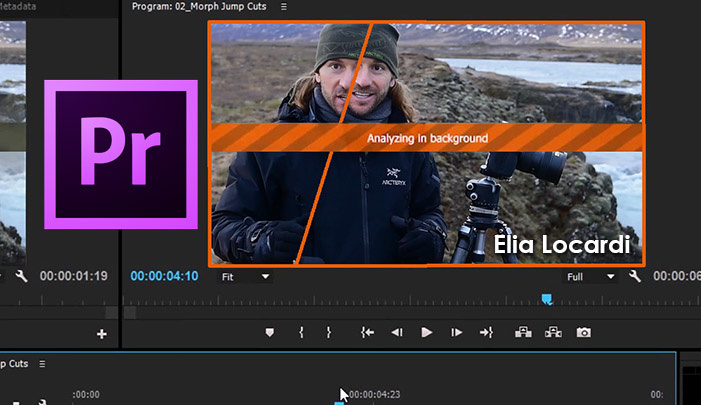Open the Fit zoom level dropdown
Image resolution: width=701 pixels, height=405 pixels.
tap(245, 277)
